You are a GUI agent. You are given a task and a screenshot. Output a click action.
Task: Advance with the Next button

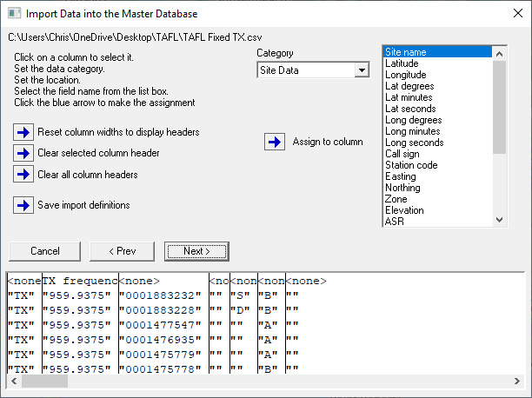point(196,251)
